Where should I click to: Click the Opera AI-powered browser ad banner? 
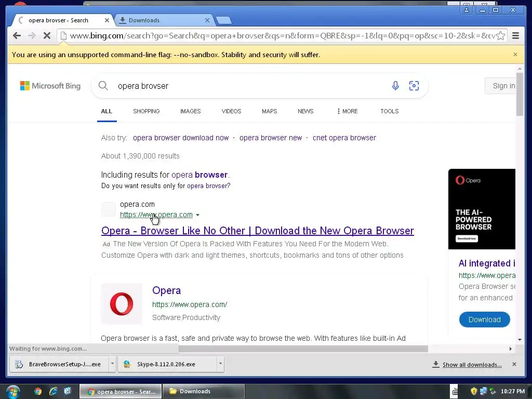click(482, 209)
